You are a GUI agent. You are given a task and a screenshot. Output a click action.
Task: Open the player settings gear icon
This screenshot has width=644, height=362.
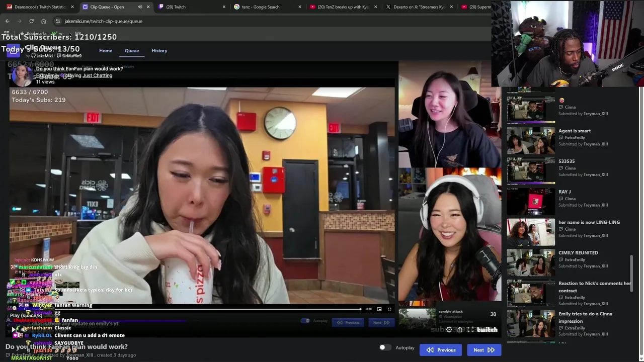click(x=449, y=330)
